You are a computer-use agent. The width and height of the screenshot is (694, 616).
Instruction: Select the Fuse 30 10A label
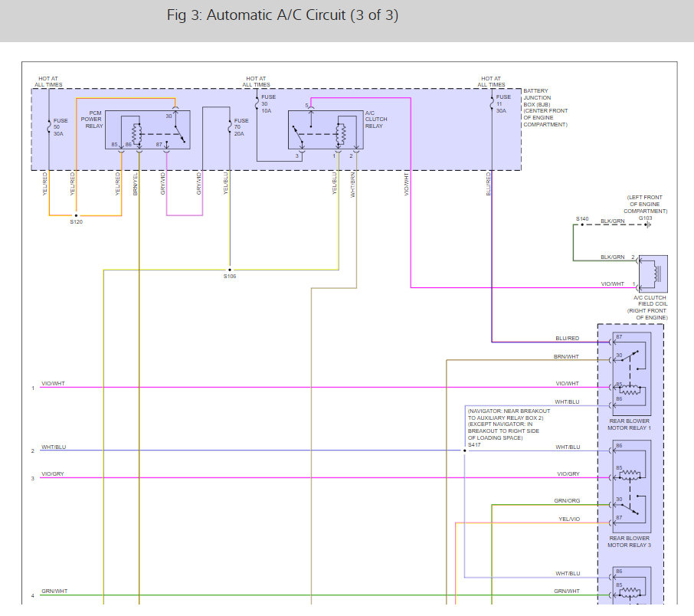267,104
